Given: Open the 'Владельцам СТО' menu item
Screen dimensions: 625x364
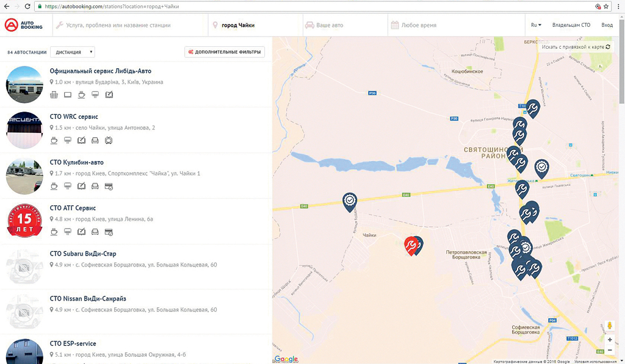Looking at the screenshot, I should (571, 25).
